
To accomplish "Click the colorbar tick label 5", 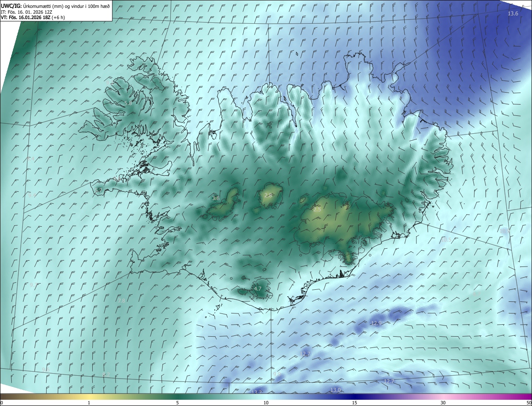I will pos(177,403).
